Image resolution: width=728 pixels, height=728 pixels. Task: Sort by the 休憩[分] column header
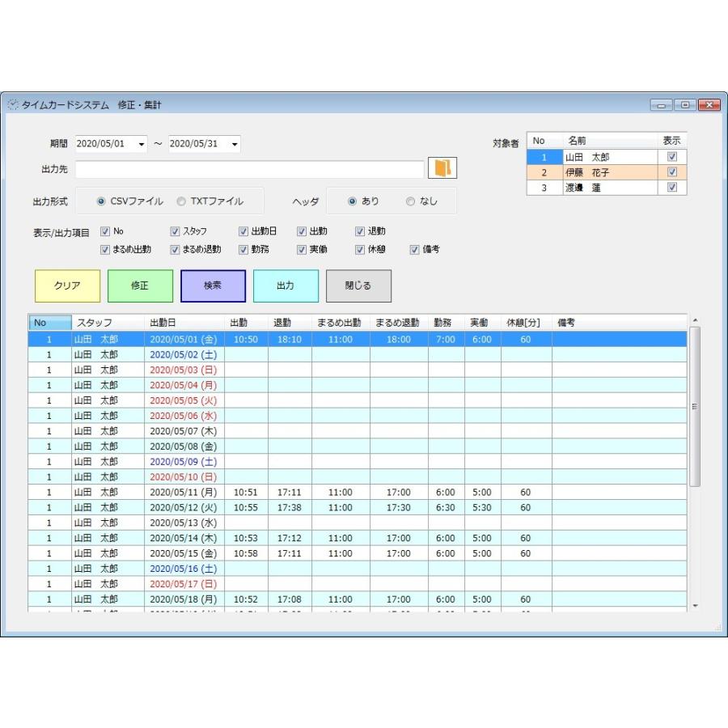(527, 323)
